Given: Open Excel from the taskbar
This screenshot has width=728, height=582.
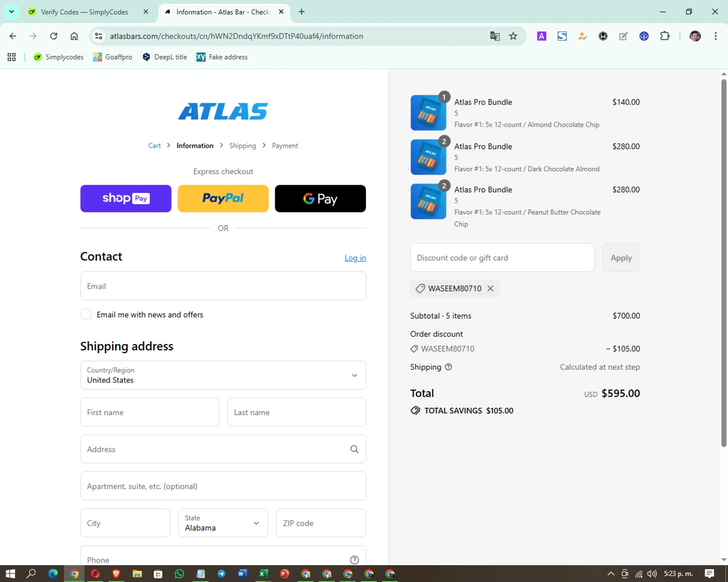Looking at the screenshot, I should pos(263,574).
